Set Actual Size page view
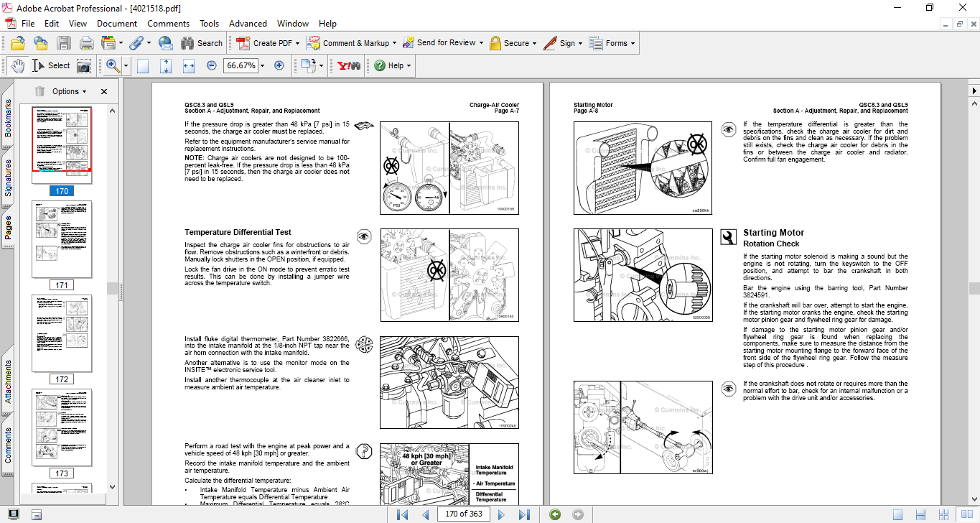Viewport: 980px width, 523px height. 143,65
